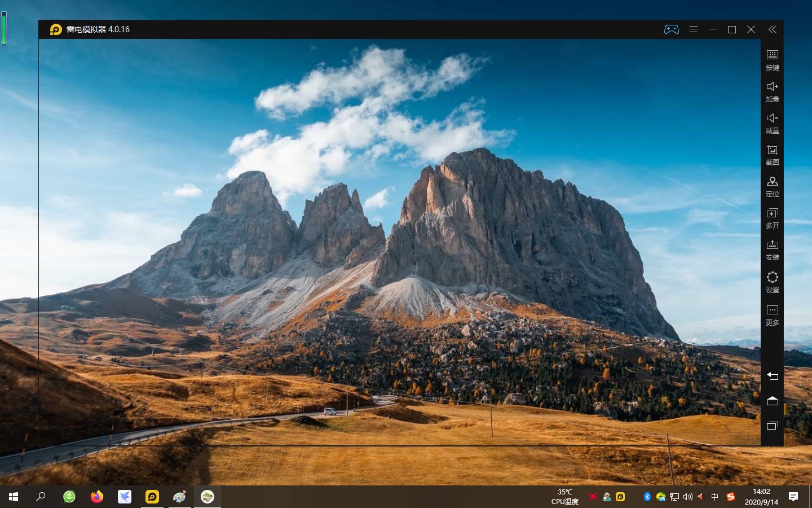This screenshot has width=812, height=508.
Task: Open the network tray icon
Action: point(674,497)
